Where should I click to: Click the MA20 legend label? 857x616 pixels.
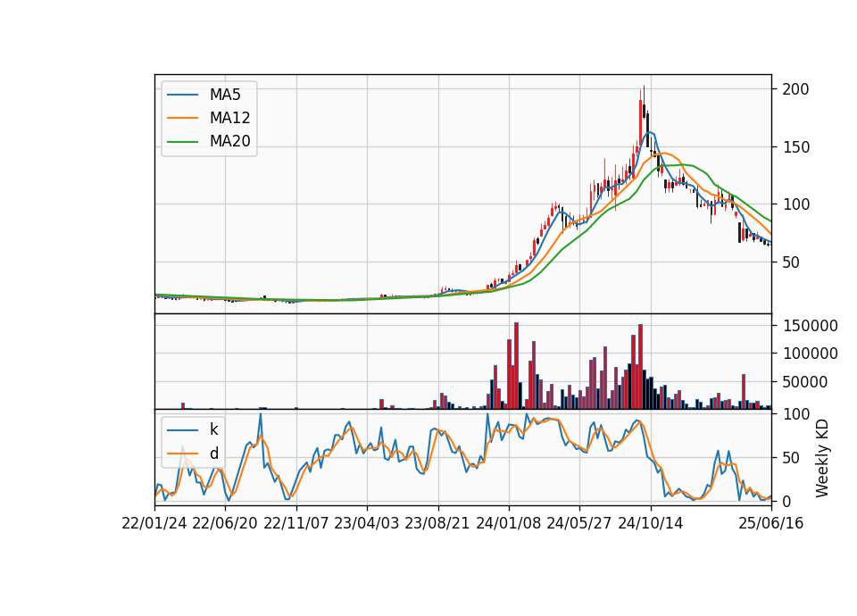229,141
